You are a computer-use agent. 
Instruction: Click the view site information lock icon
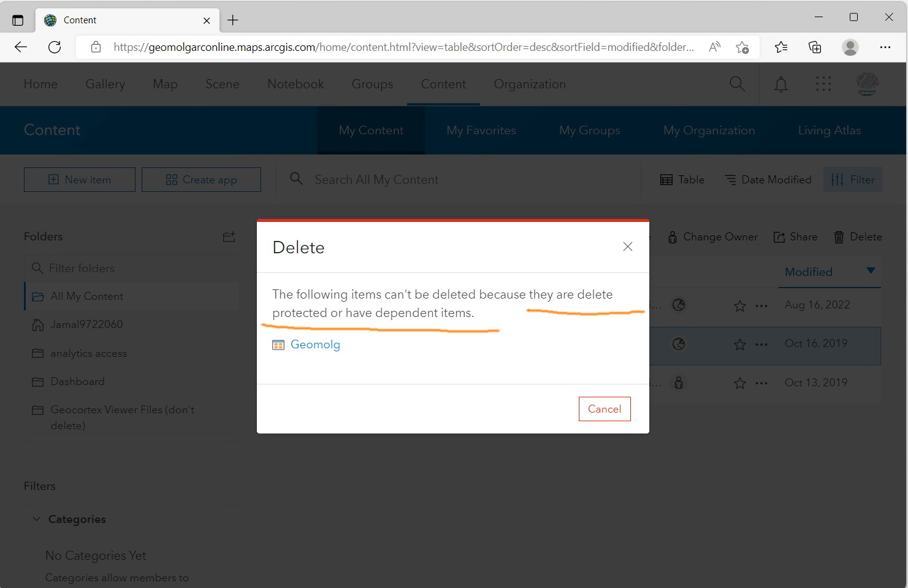96,47
